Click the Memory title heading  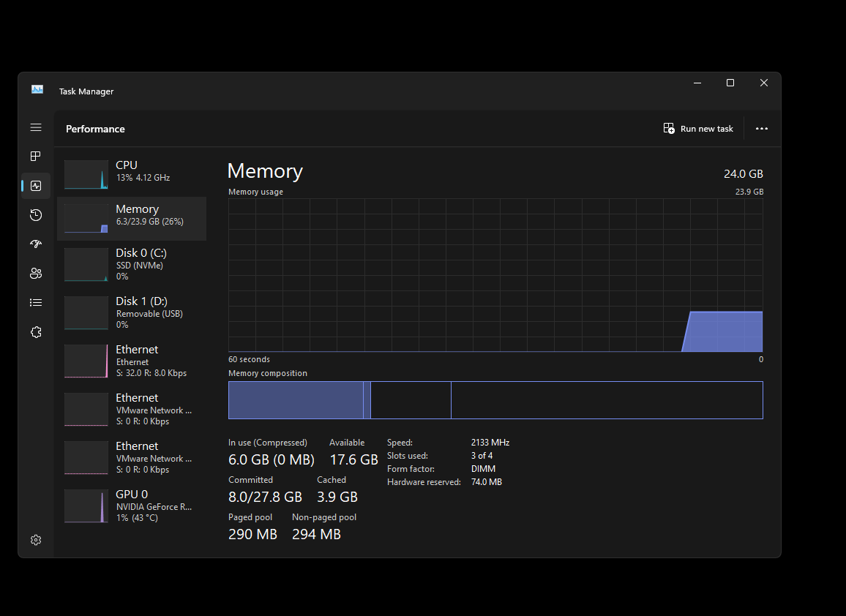(x=265, y=171)
